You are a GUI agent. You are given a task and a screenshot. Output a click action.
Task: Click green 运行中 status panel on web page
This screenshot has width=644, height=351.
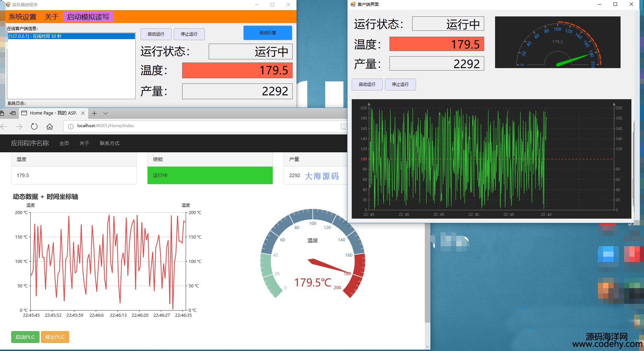pyautogui.click(x=210, y=175)
